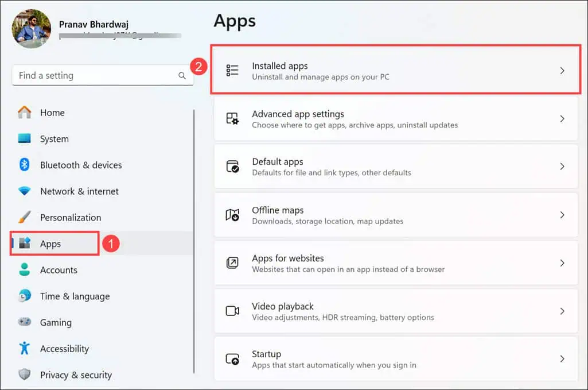This screenshot has width=588, height=390.
Task: Click the Installed apps icon
Action: click(x=232, y=70)
